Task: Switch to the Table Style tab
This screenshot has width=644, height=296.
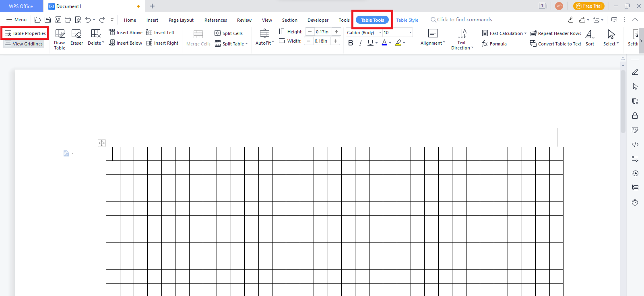Action: (407, 20)
